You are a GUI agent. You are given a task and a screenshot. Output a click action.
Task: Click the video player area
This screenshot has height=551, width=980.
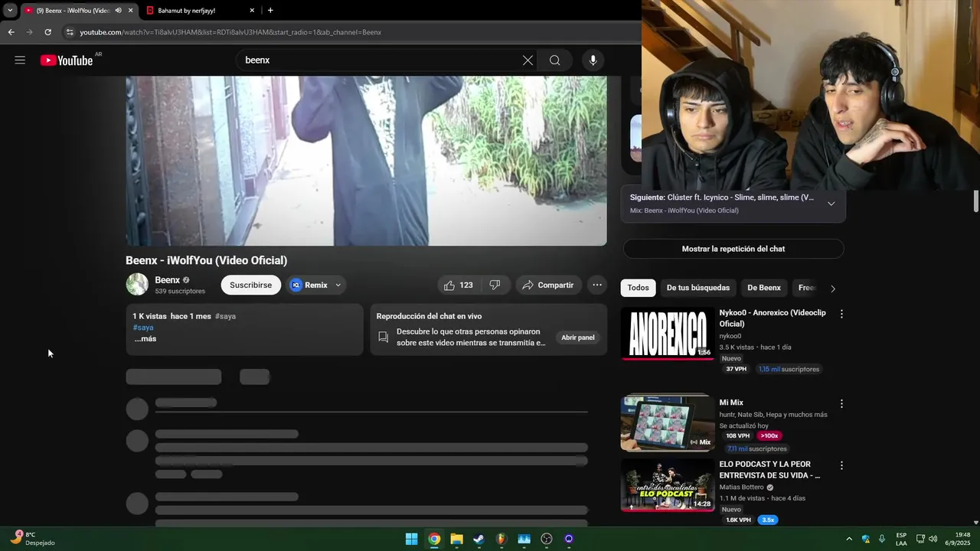366,161
